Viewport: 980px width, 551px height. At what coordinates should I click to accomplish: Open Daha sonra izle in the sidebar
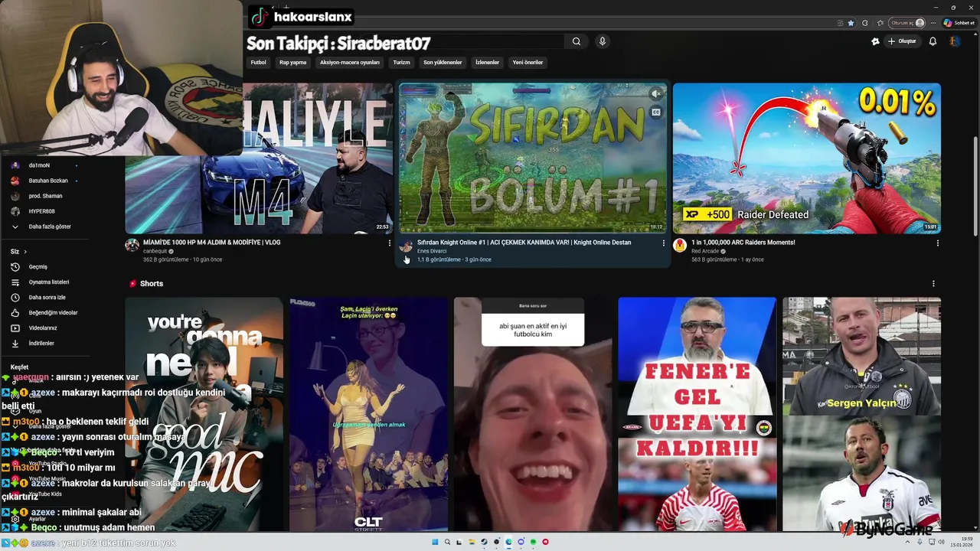[x=47, y=298]
